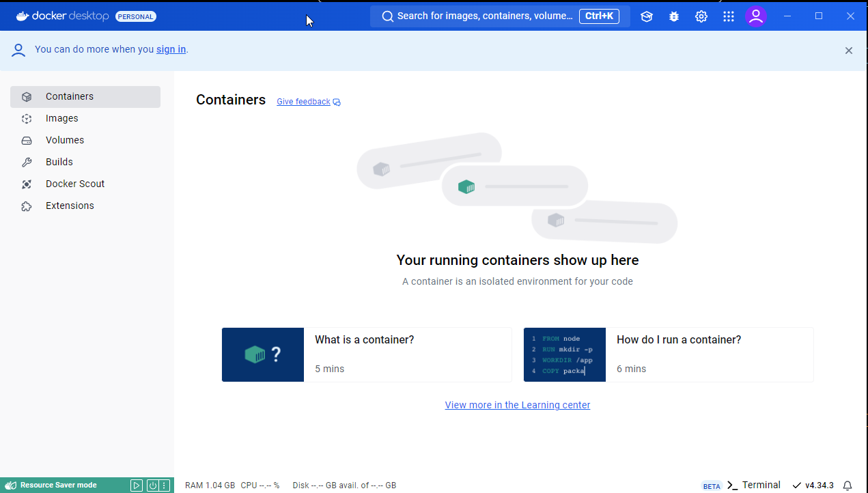The image size is (868, 493).
Task: Click the Containers page heading
Action: pos(231,100)
